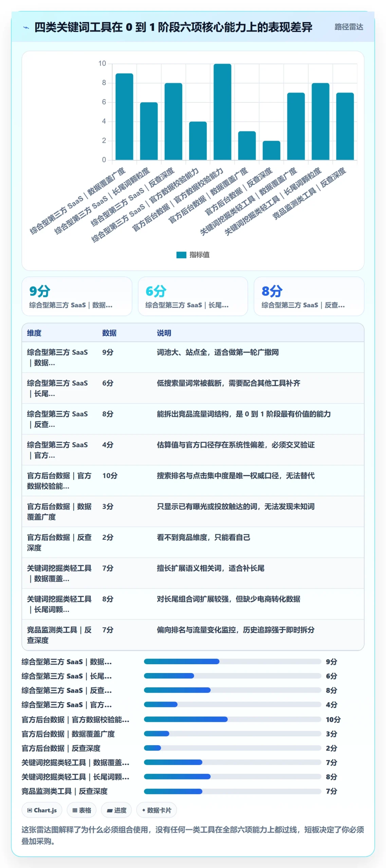Screen dimensions: 386x868
Task: Click the 10分 value in the table
Action: click(110, 476)
